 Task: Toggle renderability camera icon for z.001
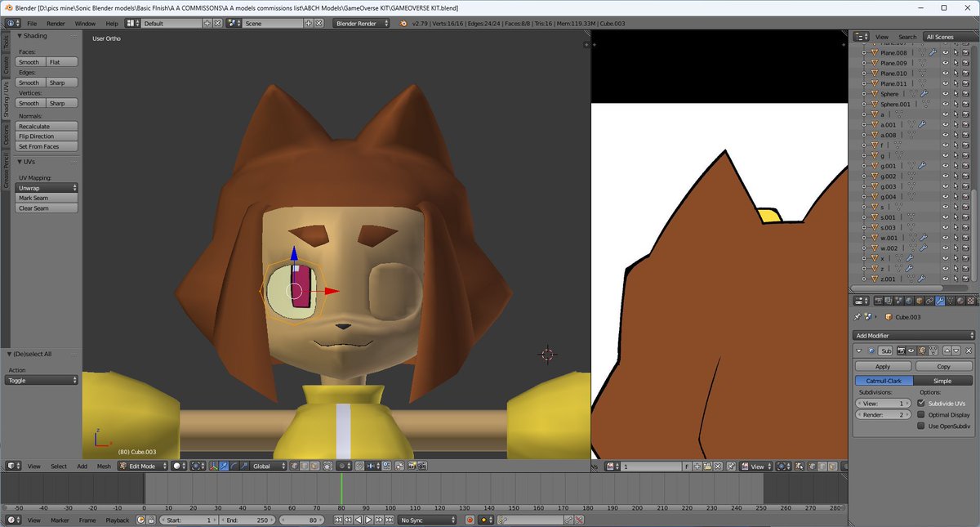965,279
